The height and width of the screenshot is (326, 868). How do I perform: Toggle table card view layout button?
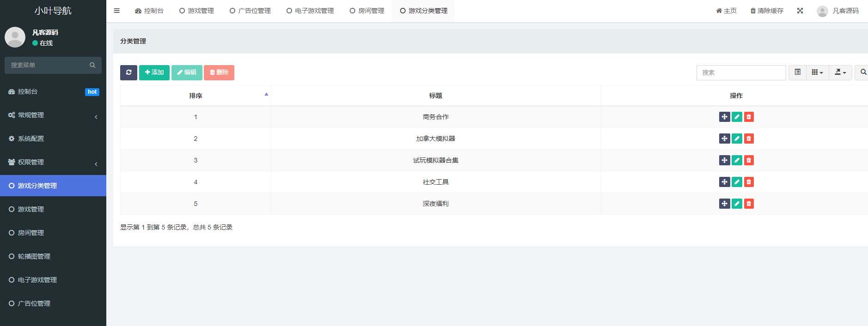tap(797, 72)
